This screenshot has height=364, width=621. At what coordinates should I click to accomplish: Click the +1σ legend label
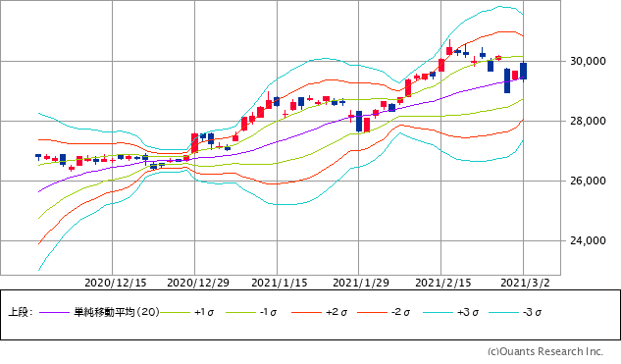204,313
